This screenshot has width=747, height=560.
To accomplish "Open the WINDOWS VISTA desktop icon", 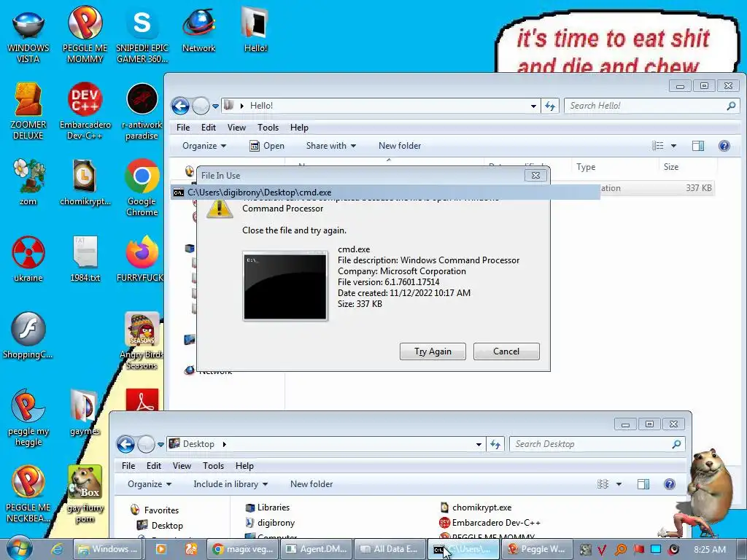I will coord(28,34).
